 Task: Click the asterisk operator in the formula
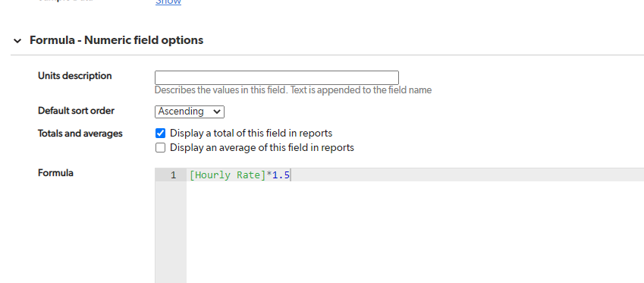coord(269,175)
